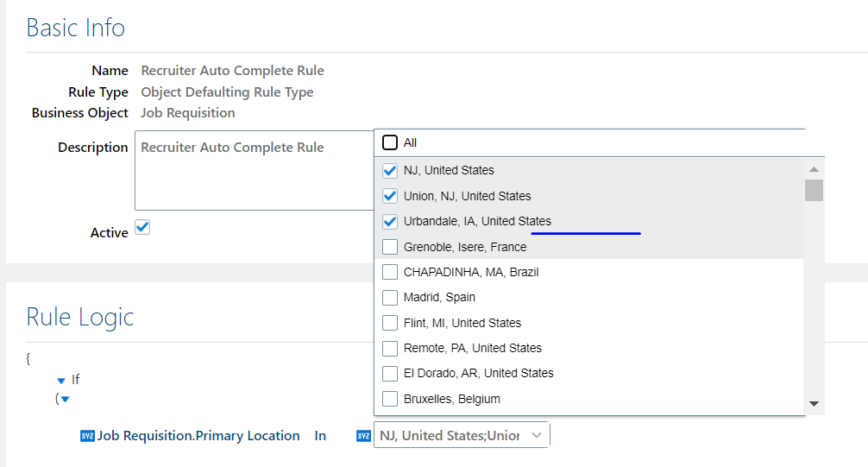Check Madrid, Spain
Viewport: 868px width, 467px height.
[x=390, y=298]
